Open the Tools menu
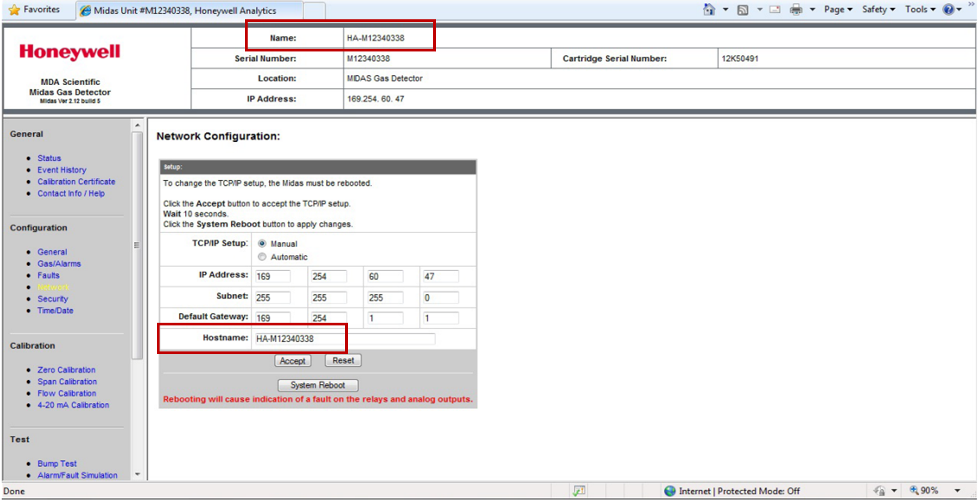 (920, 9)
